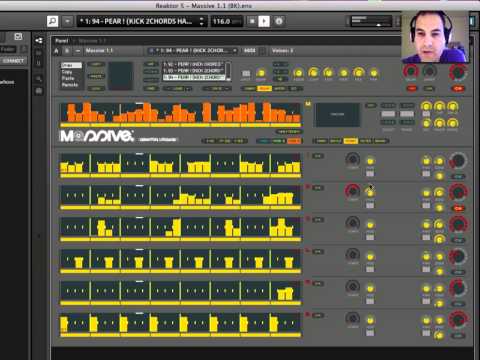Toggle the red button under the left red knob

tap(411, 89)
